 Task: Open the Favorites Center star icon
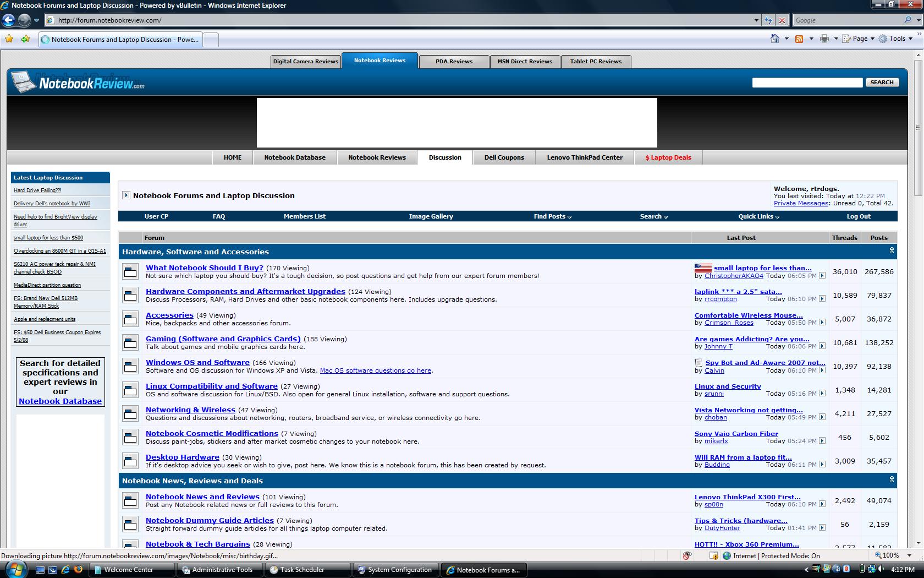(9, 39)
